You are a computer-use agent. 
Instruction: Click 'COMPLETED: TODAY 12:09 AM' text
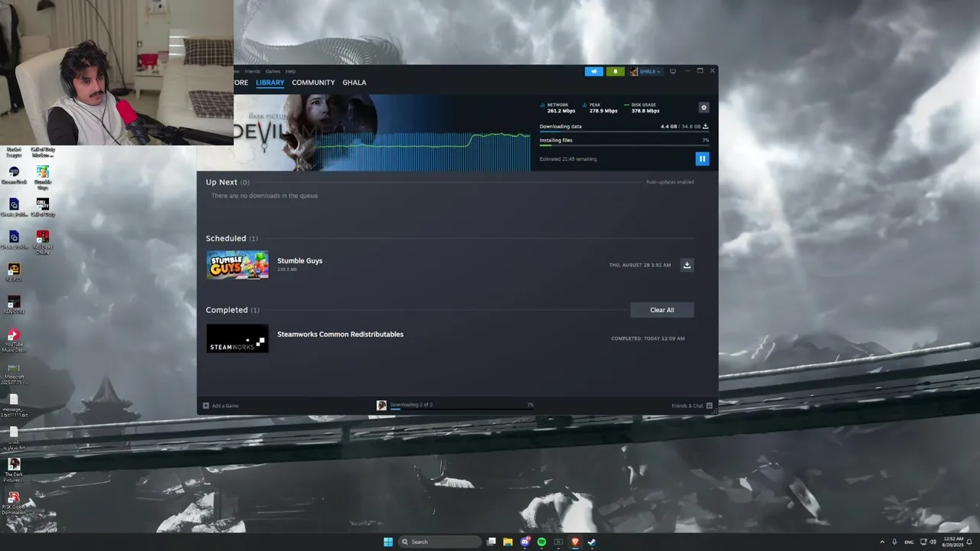(648, 338)
